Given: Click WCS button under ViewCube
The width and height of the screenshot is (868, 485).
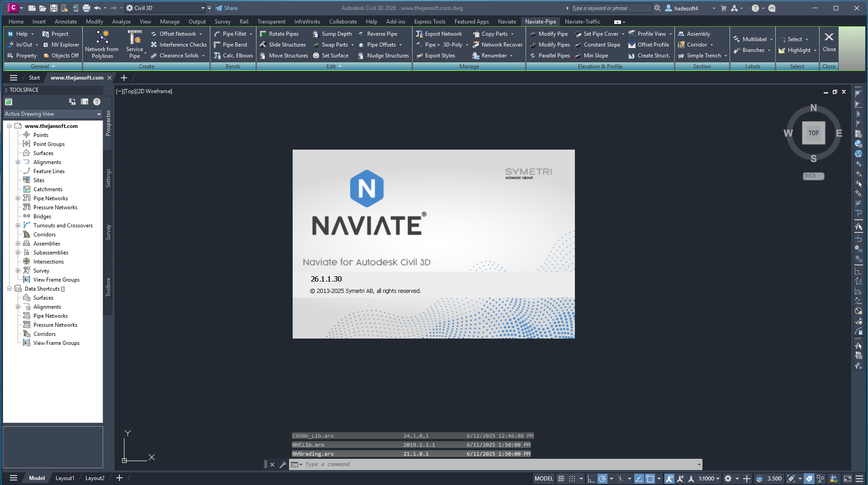Looking at the screenshot, I should pos(813,176).
